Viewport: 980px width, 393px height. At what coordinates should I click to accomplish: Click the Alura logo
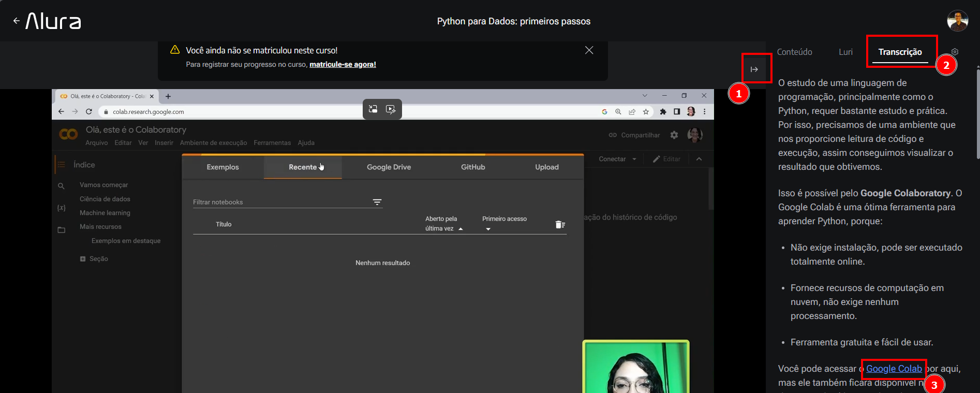pos(53,21)
